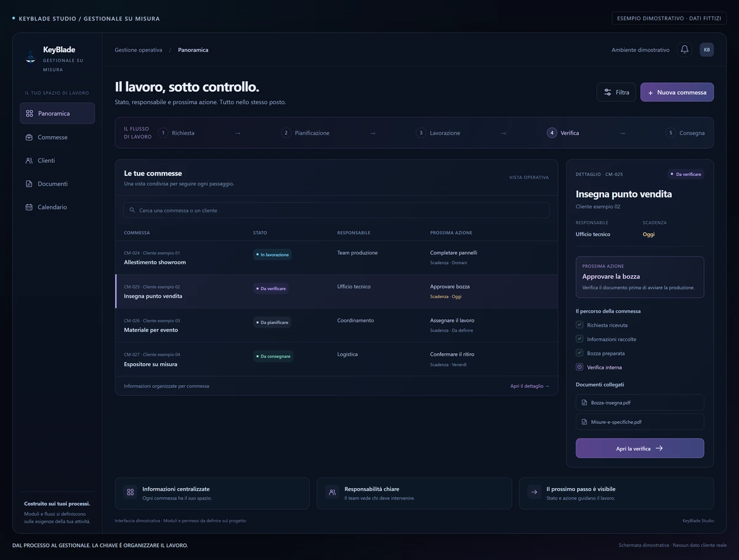The height and width of the screenshot is (560, 739).
Task: Select the Espositore su misura row
Action: click(336, 359)
